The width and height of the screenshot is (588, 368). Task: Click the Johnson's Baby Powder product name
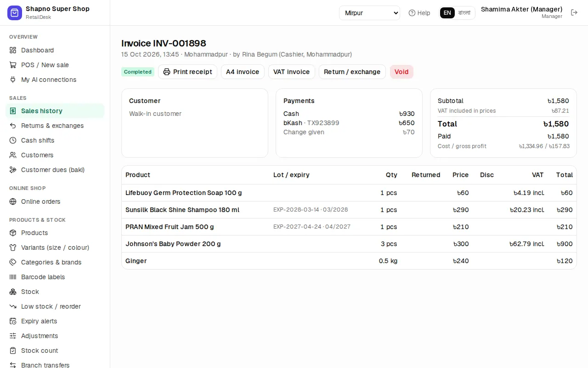(x=173, y=244)
